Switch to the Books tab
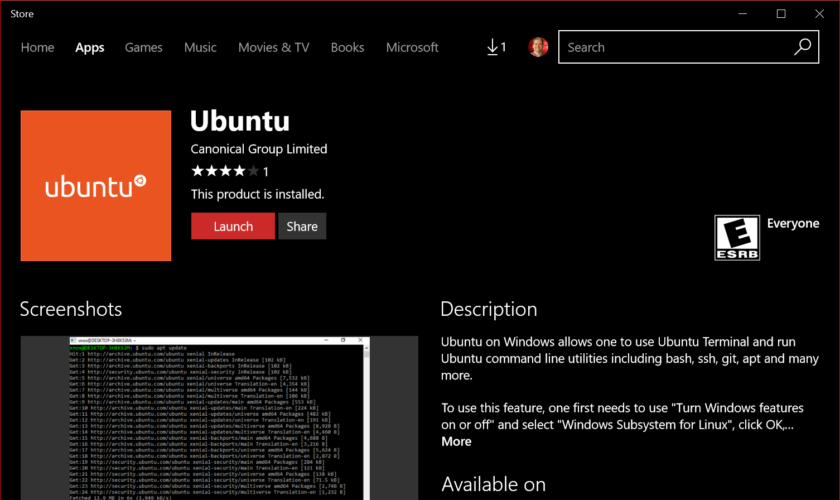 point(347,47)
